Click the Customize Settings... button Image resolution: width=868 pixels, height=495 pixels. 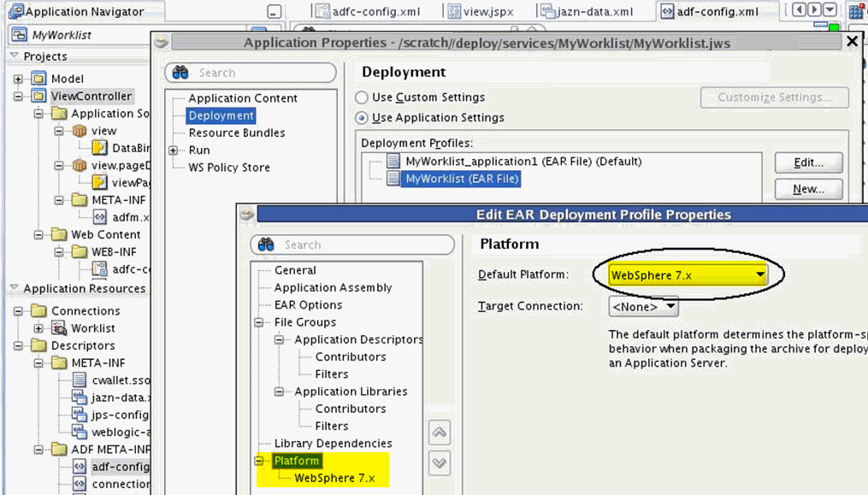(775, 97)
